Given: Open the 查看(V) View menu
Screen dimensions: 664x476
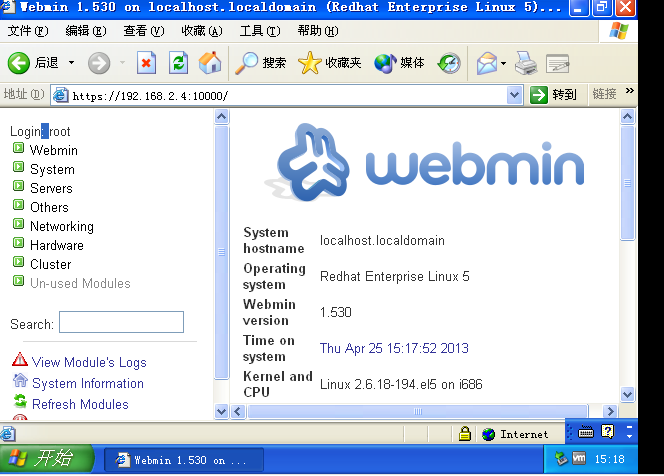Looking at the screenshot, I should (x=144, y=31).
